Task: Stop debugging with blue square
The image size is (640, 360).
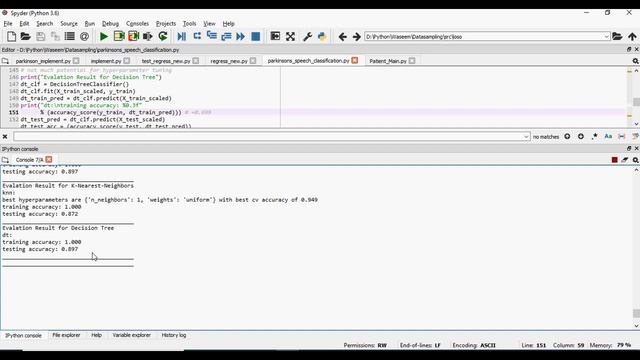Action: tap(256, 36)
